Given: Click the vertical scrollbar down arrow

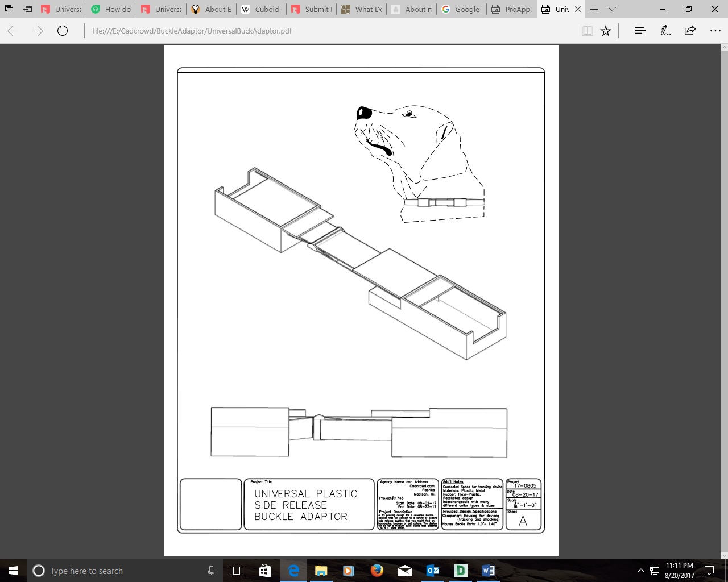Looking at the screenshot, I should tap(723, 555).
